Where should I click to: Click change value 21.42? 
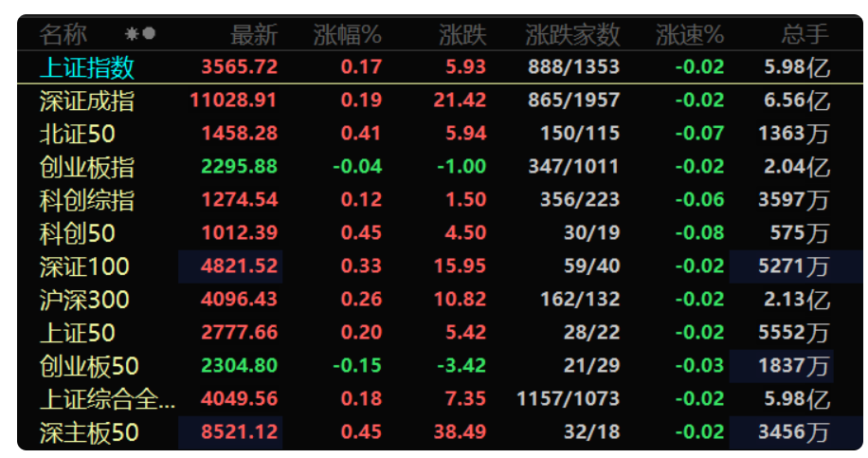460,101
